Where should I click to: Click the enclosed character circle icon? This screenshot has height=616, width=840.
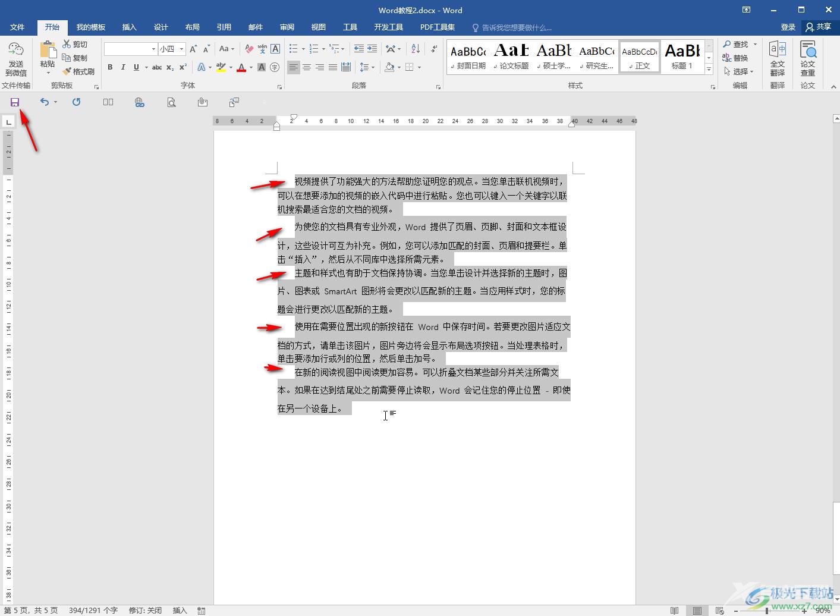pos(275,67)
